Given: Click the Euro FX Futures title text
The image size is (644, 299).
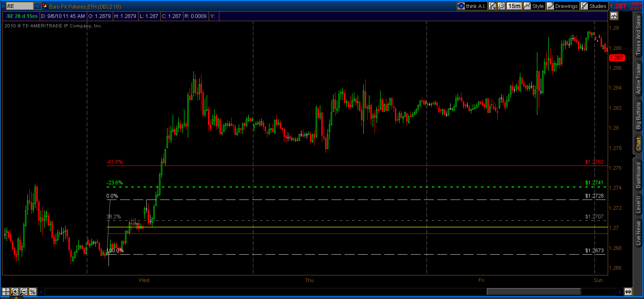Looking at the screenshot, I should click(85, 6).
